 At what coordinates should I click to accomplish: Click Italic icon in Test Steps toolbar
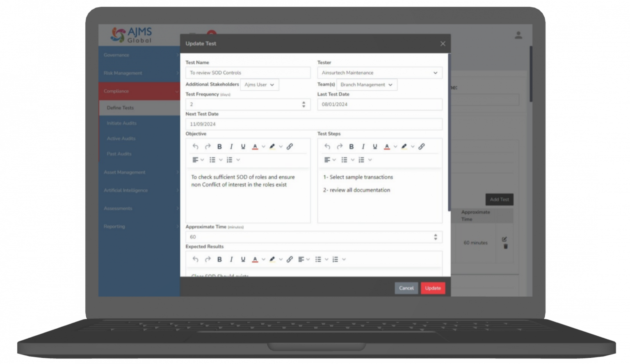363,147
